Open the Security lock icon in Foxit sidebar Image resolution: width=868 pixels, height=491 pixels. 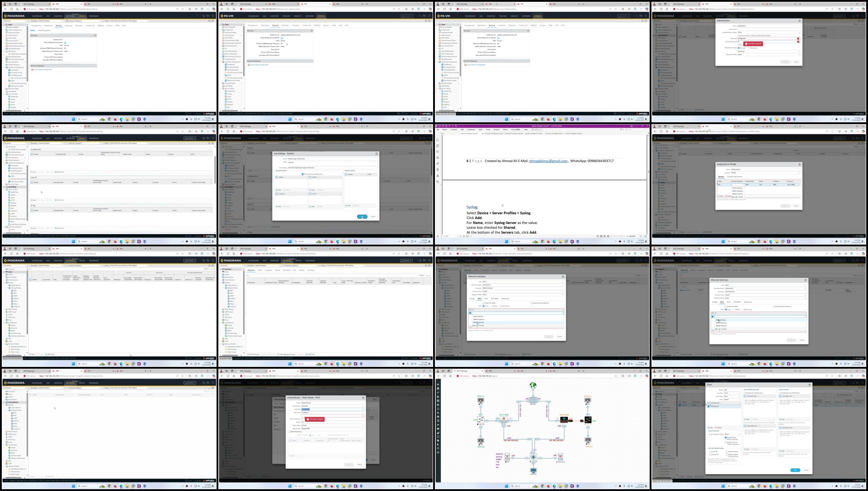[437, 170]
